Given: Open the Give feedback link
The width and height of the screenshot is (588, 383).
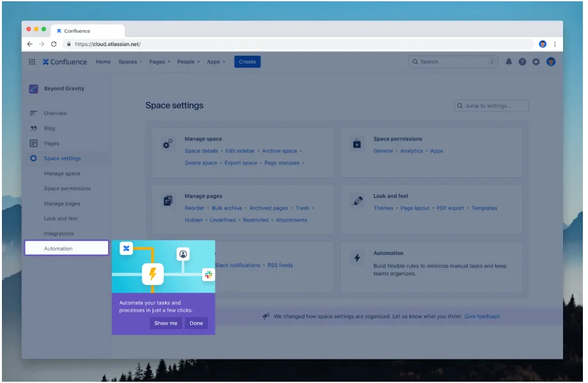Looking at the screenshot, I should point(482,316).
